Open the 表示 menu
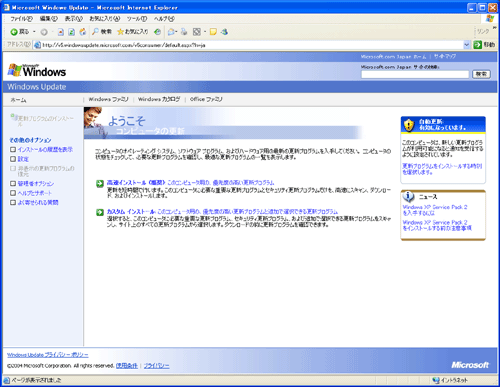This screenshot has height=387, width=500. (x=73, y=19)
